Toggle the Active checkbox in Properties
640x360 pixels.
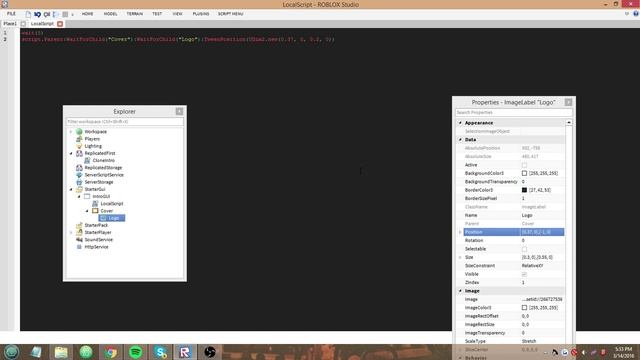(524, 165)
